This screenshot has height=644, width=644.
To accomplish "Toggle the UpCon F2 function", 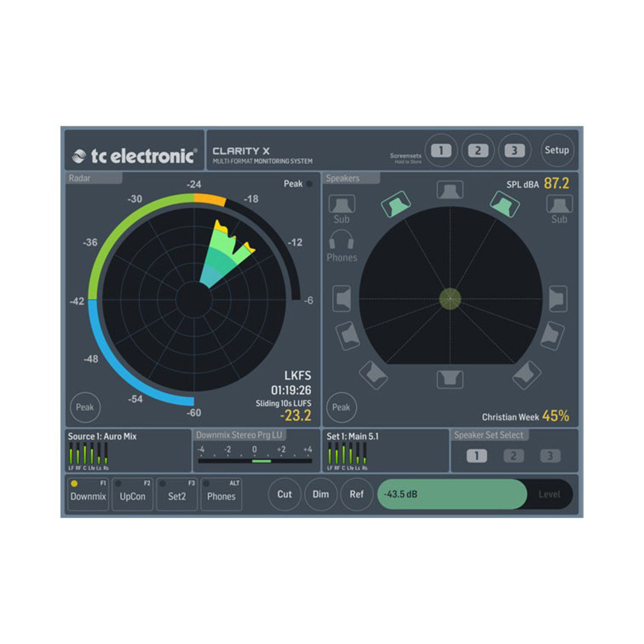I will tap(133, 494).
